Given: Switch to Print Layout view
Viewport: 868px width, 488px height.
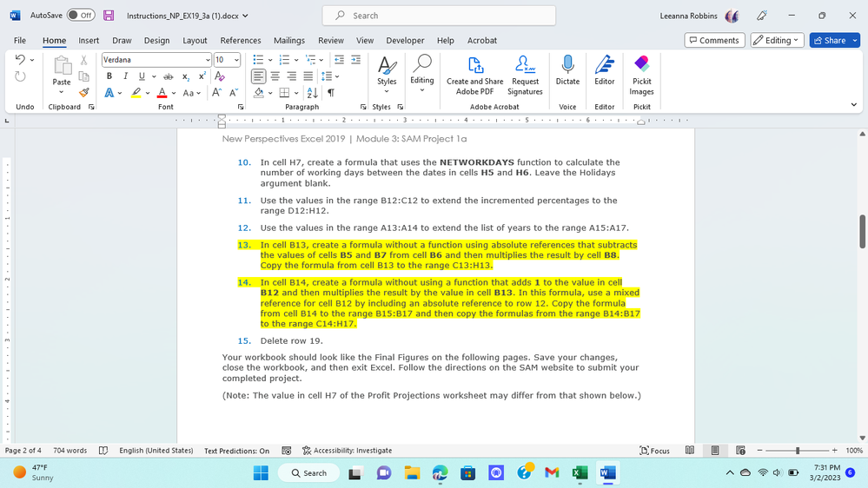Looking at the screenshot, I should click(x=715, y=451).
